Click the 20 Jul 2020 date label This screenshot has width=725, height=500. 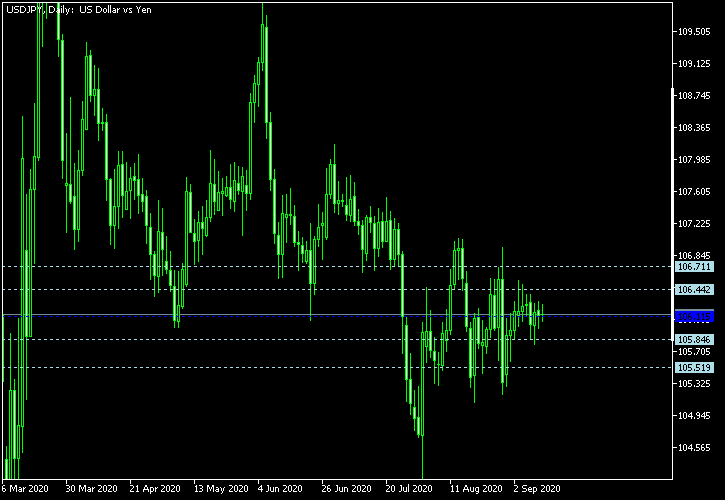pyautogui.click(x=409, y=488)
